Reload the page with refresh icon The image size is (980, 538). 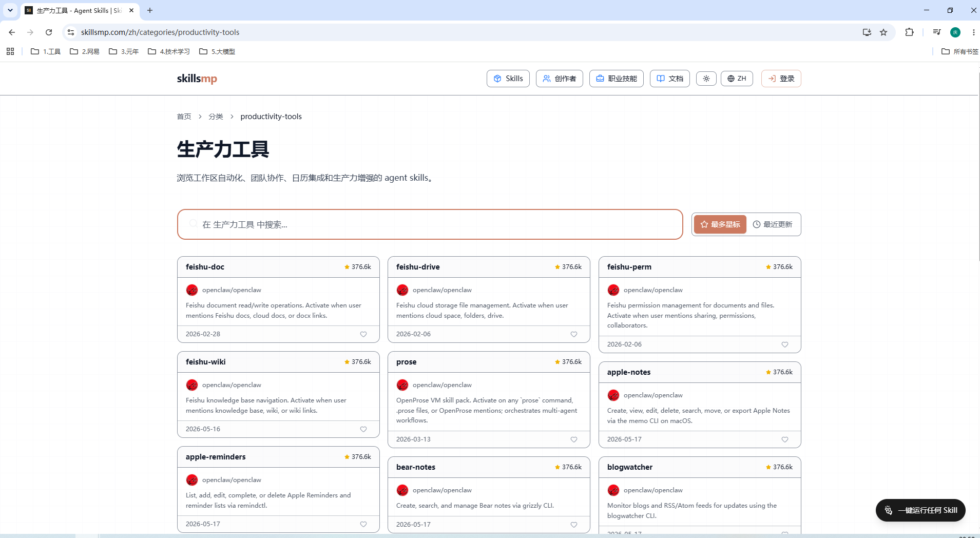(x=49, y=32)
